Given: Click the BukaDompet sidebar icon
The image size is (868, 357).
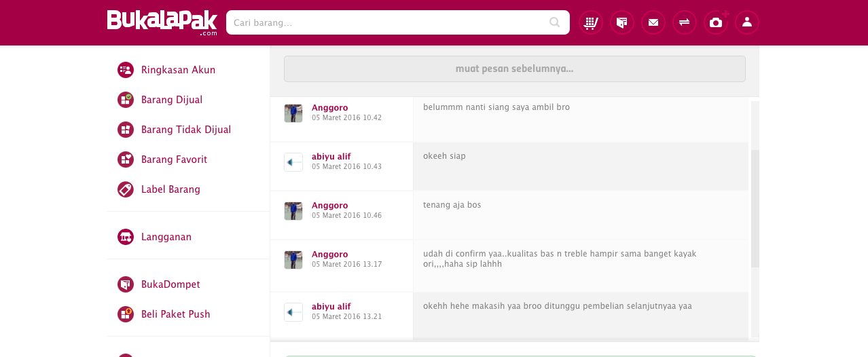Looking at the screenshot, I should 125,284.
